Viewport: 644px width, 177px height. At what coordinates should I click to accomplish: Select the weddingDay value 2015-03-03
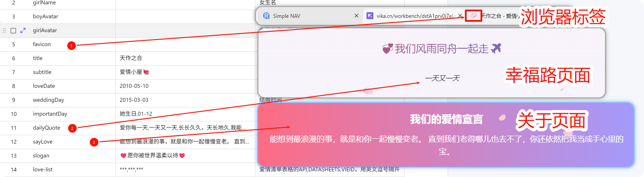tap(134, 100)
